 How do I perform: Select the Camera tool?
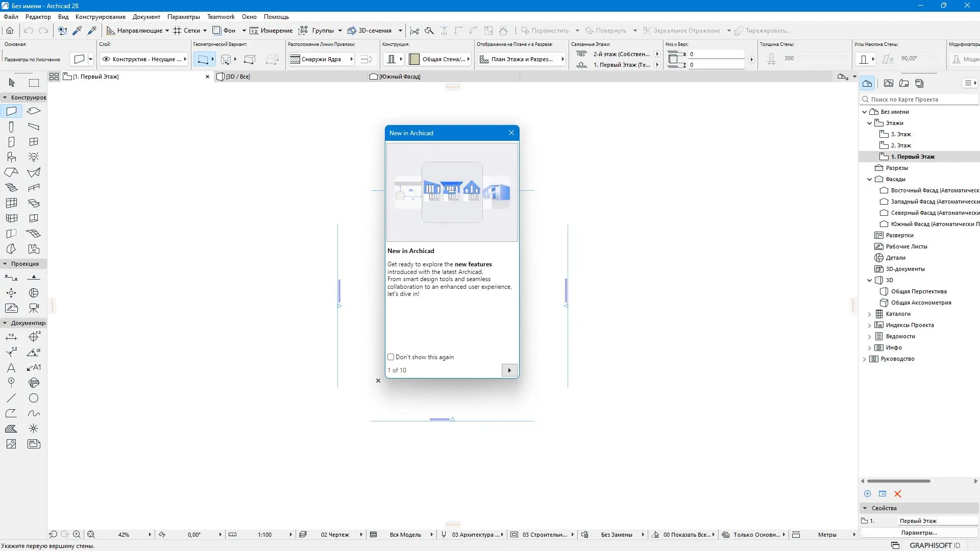tap(34, 308)
